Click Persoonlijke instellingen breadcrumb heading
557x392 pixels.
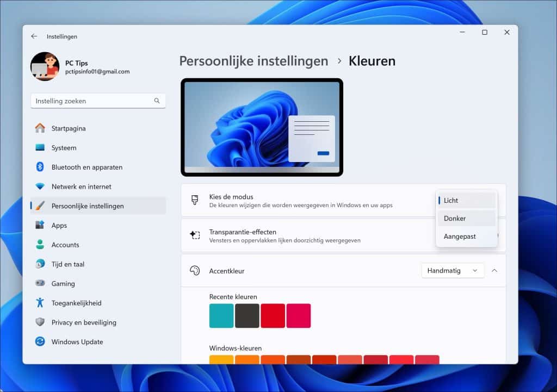pos(253,61)
